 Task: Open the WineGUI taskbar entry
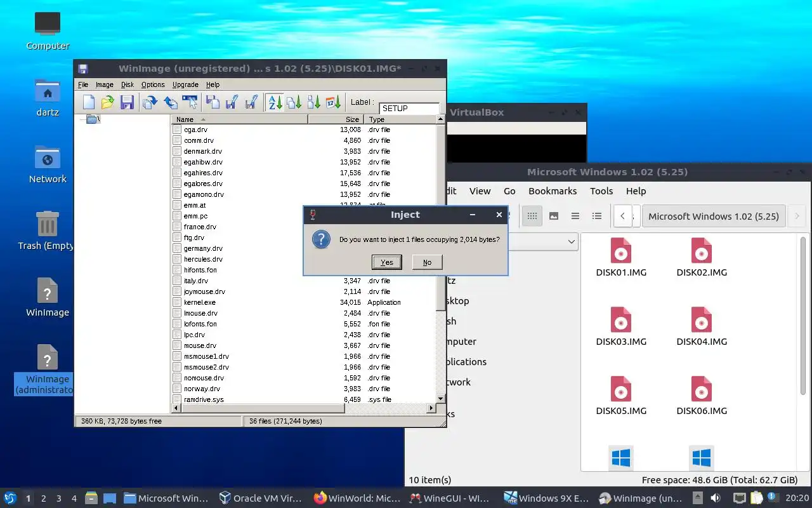tap(449, 498)
